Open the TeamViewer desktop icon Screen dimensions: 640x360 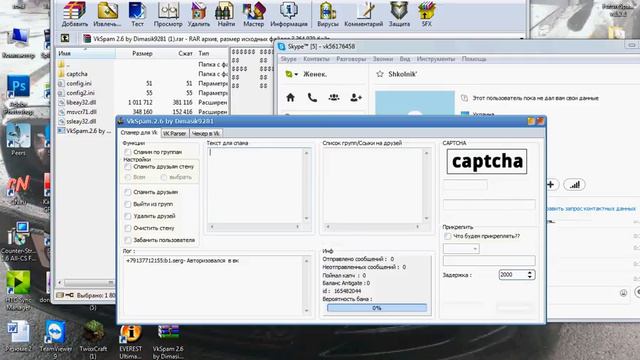coord(56,340)
